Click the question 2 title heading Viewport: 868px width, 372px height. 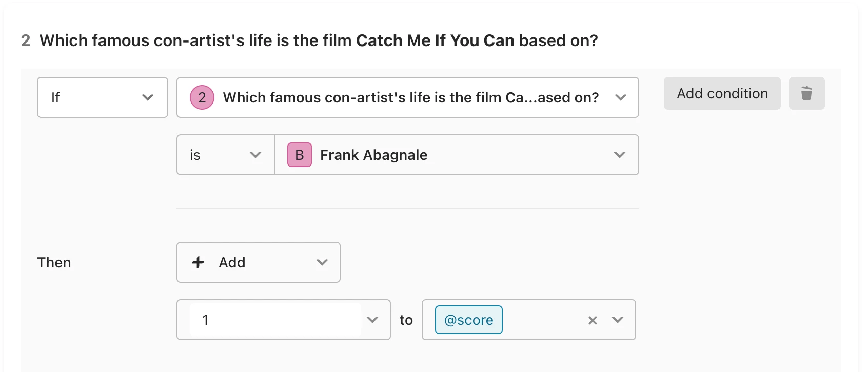[x=318, y=40]
